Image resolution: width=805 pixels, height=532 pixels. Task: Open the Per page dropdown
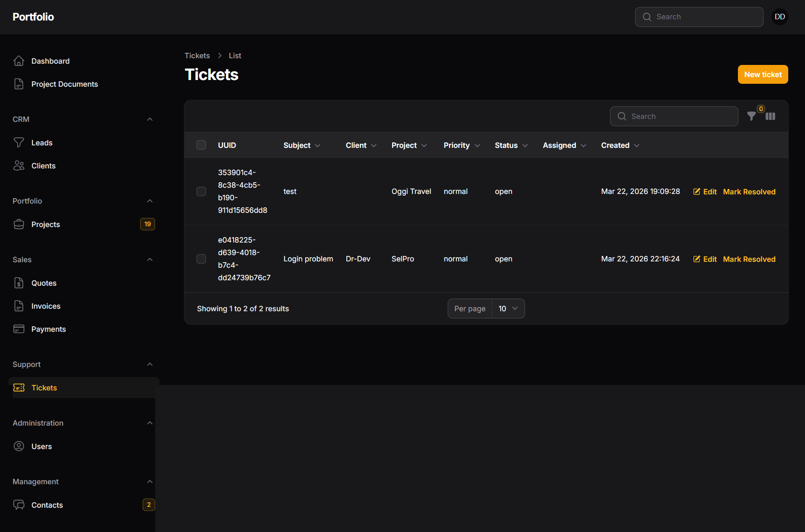(508, 308)
